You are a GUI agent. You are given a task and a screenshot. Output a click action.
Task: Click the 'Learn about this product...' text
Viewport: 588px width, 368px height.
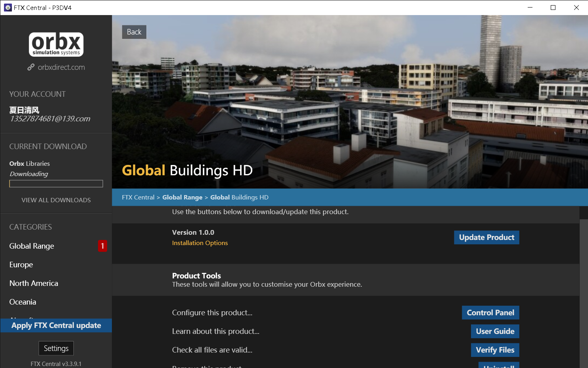pos(216,332)
